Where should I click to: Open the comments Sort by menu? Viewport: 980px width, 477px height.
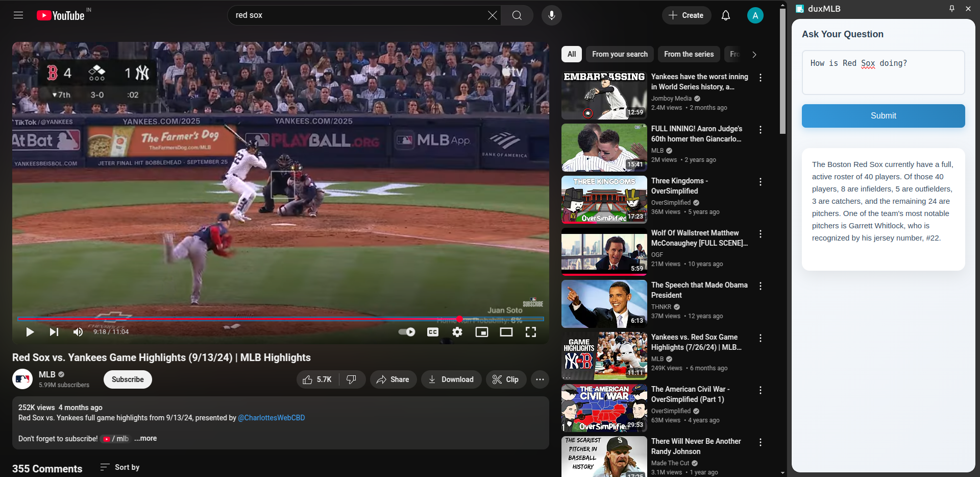pos(120,467)
